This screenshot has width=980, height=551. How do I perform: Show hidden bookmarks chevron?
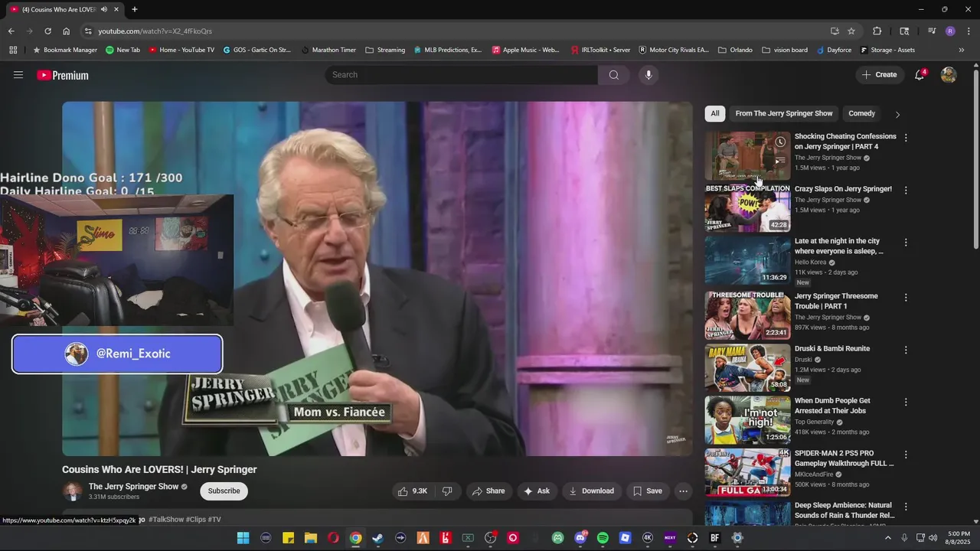point(962,50)
